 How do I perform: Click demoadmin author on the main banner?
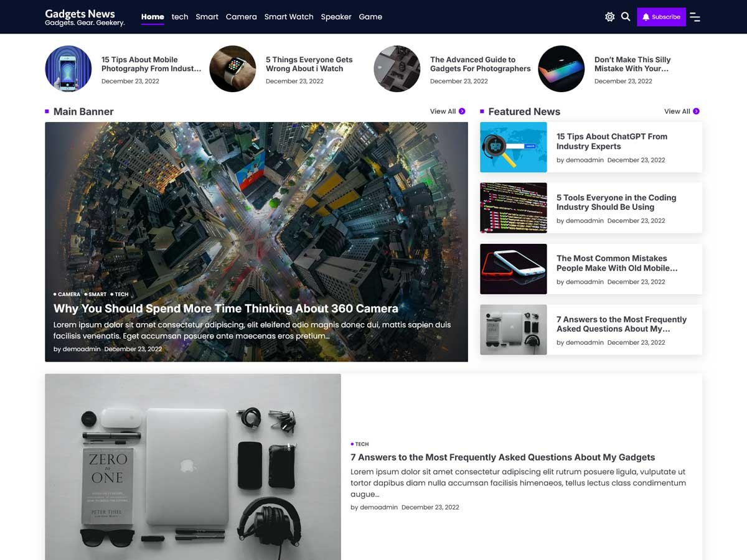[82, 349]
